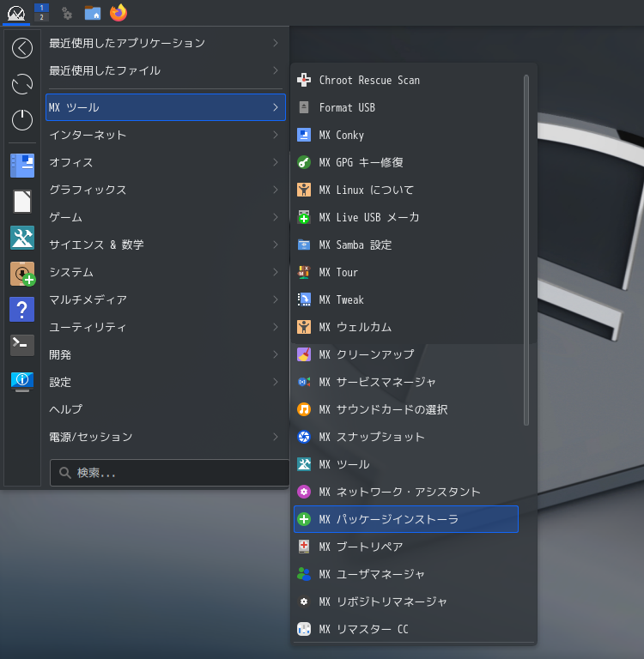Screen dimensions: 644x659
Task: Click the camera shutter icon for スナップショット
Action: (x=304, y=437)
